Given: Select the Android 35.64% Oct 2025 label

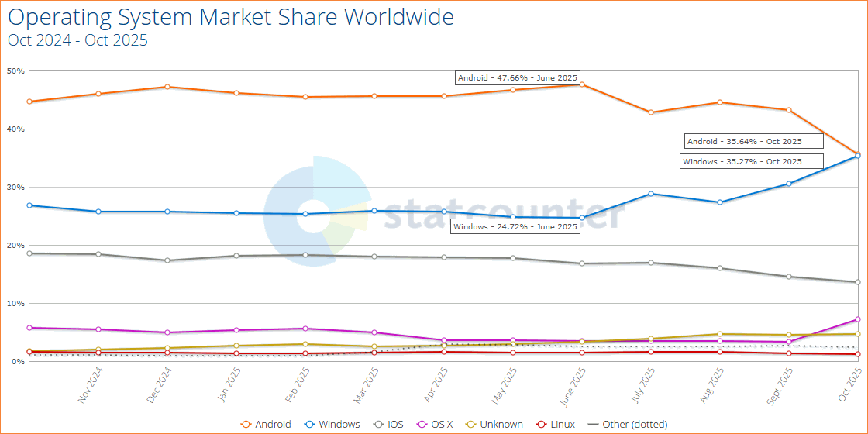Looking at the screenshot, I should (744, 141).
